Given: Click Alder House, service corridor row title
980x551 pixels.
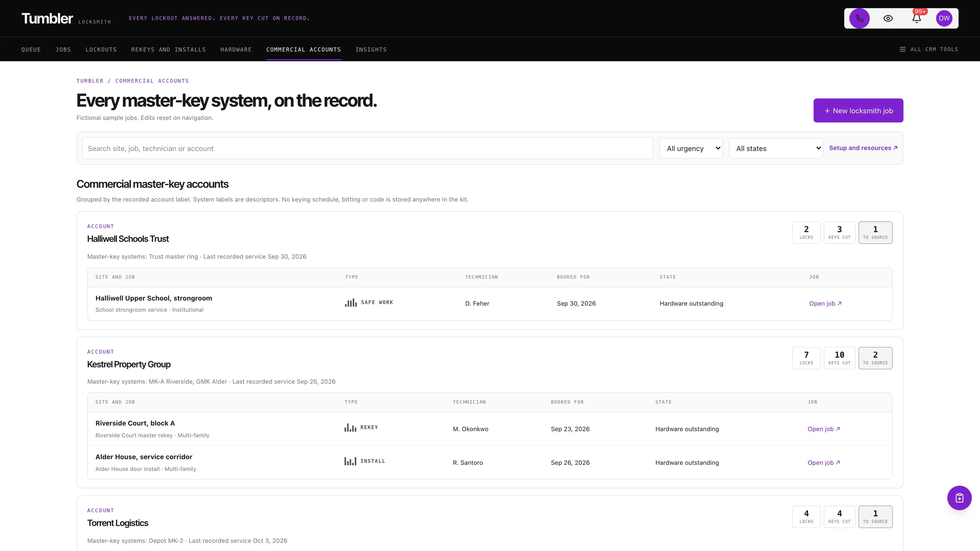Looking at the screenshot, I should pyautogui.click(x=144, y=457).
